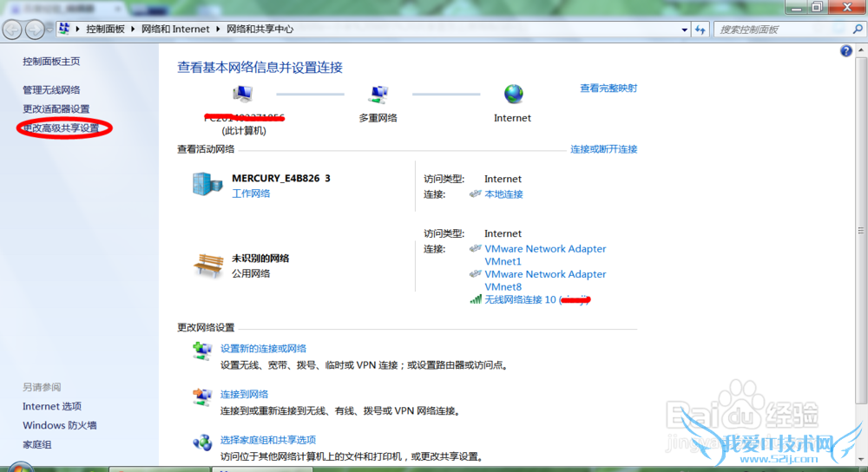This screenshot has width=868, height=472.
Task: Expand the arrow after 控制面板 breadcrumb
Action: (x=133, y=29)
